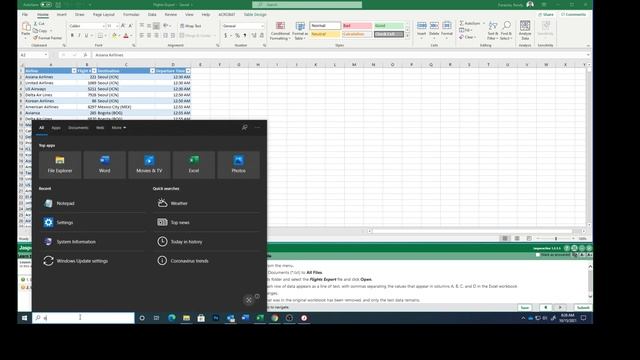Click the Save button in task pane
Viewport: 640px width, 360px height.
click(x=525, y=307)
